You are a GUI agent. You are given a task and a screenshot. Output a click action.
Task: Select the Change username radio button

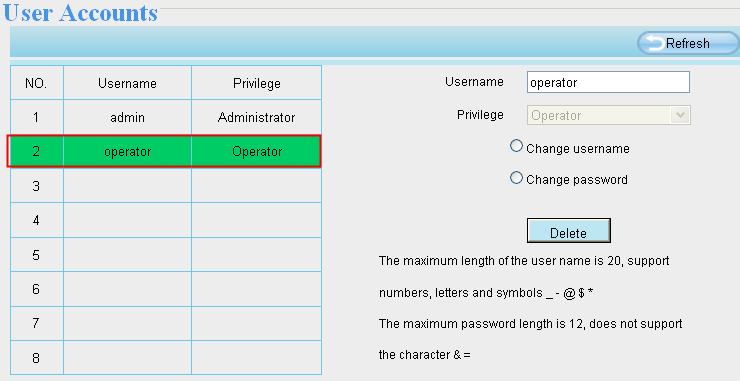516,146
